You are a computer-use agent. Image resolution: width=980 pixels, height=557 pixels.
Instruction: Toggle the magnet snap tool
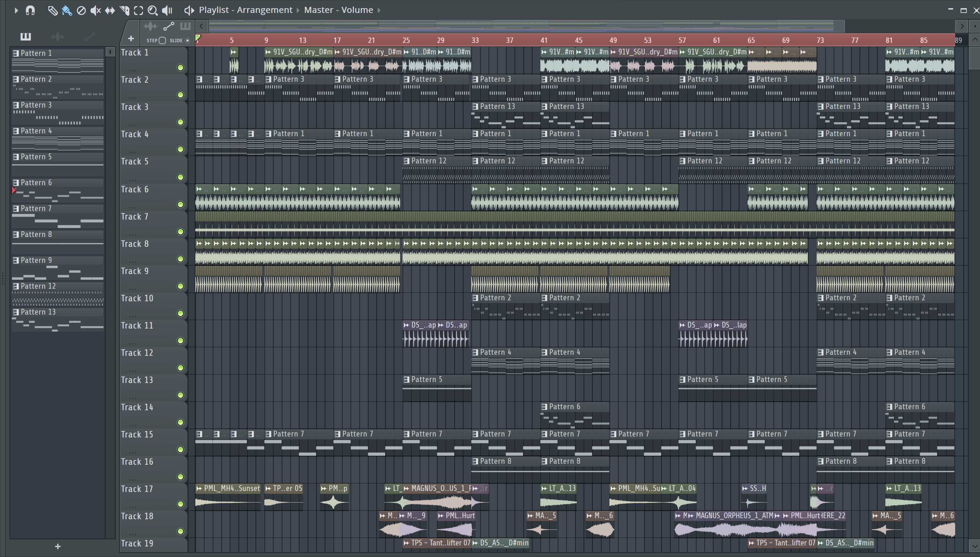[x=30, y=10]
